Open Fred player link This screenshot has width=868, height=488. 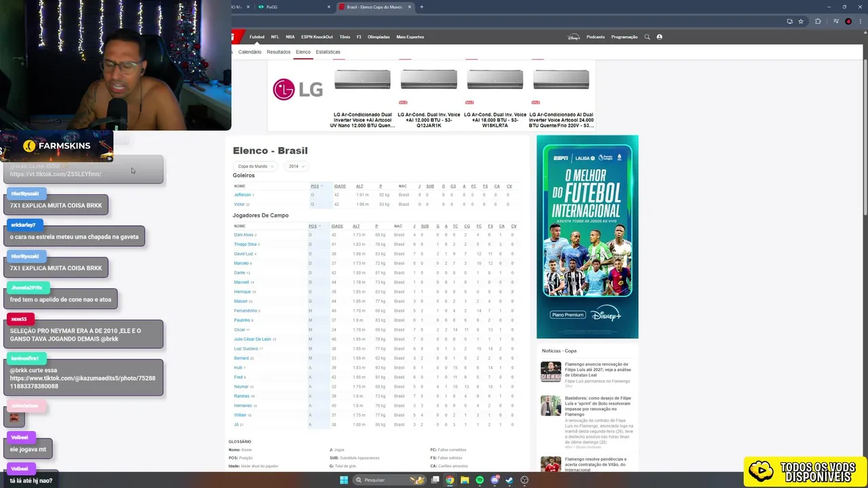[x=238, y=377]
